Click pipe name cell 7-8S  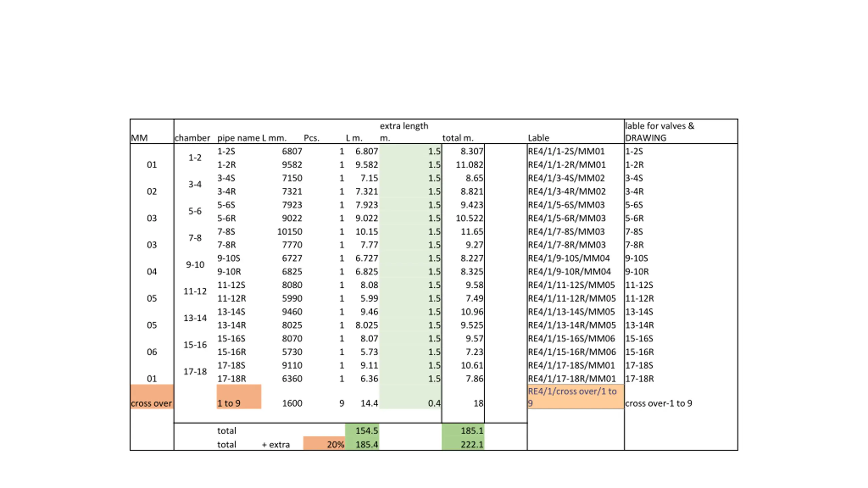pos(226,231)
